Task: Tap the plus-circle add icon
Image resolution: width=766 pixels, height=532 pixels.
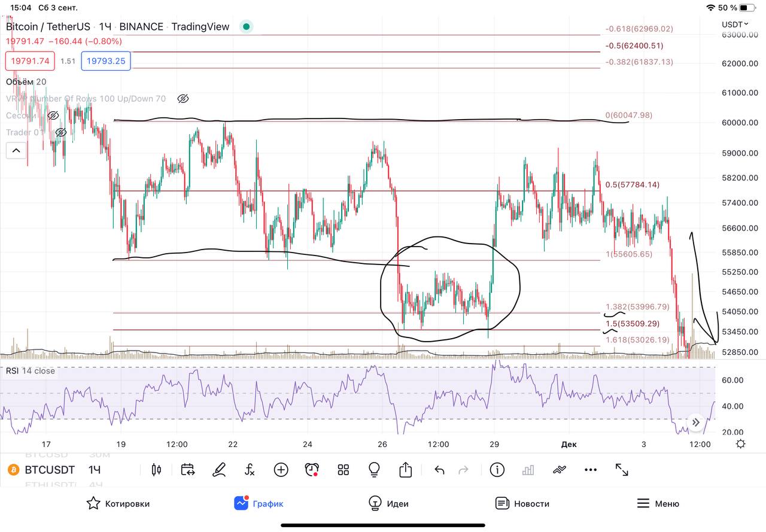Action: click(x=281, y=470)
